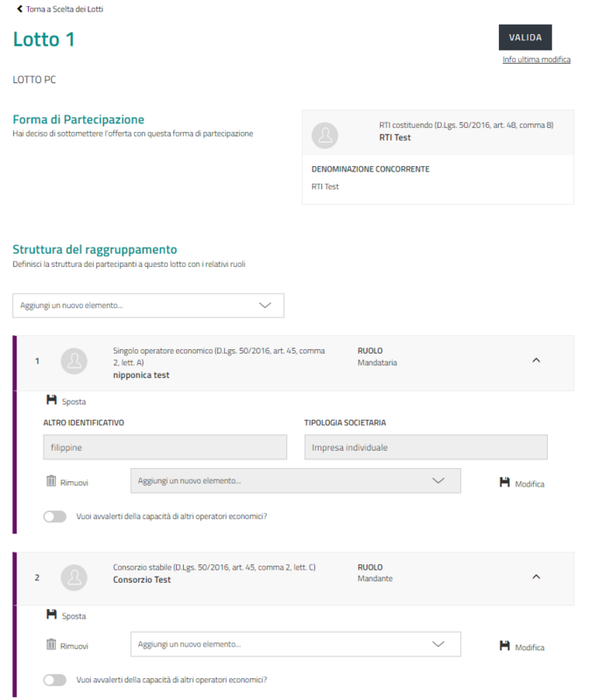
Task: Open top 'Aggiungi un nuovo elemento' dropdown
Action: tap(148, 305)
